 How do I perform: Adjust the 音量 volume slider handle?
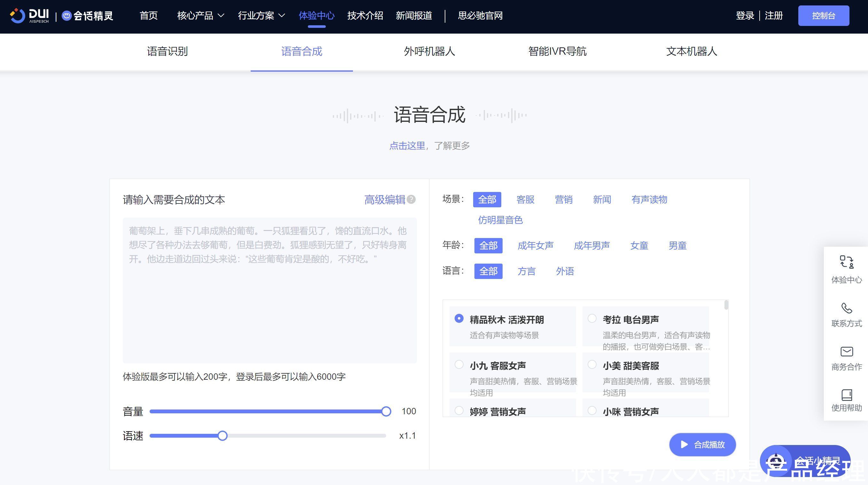(x=386, y=411)
